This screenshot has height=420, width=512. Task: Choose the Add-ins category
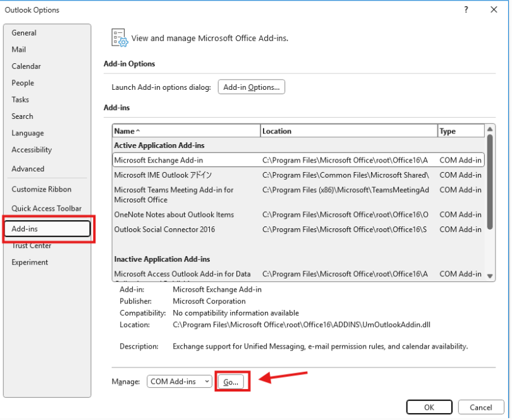coord(47,229)
